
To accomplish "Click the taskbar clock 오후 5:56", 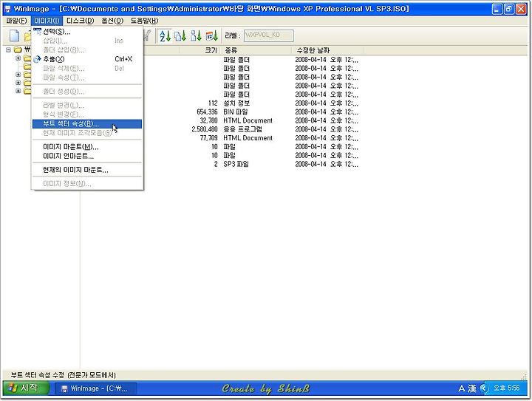I will (x=506, y=388).
